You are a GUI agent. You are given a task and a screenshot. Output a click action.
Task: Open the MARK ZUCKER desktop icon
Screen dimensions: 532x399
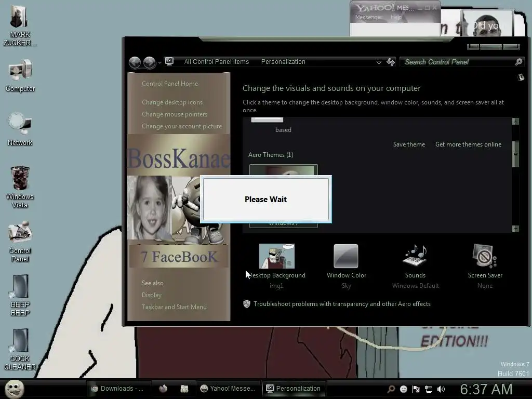point(19,24)
